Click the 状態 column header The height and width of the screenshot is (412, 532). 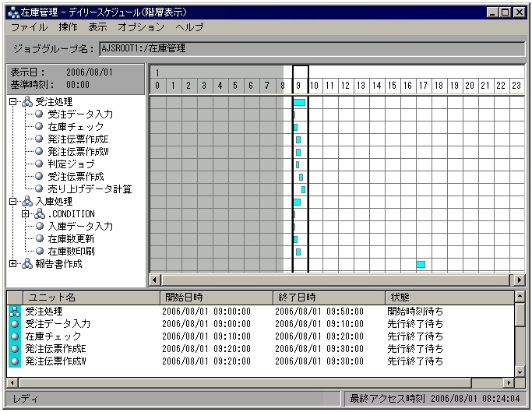click(x=450, y=298)
